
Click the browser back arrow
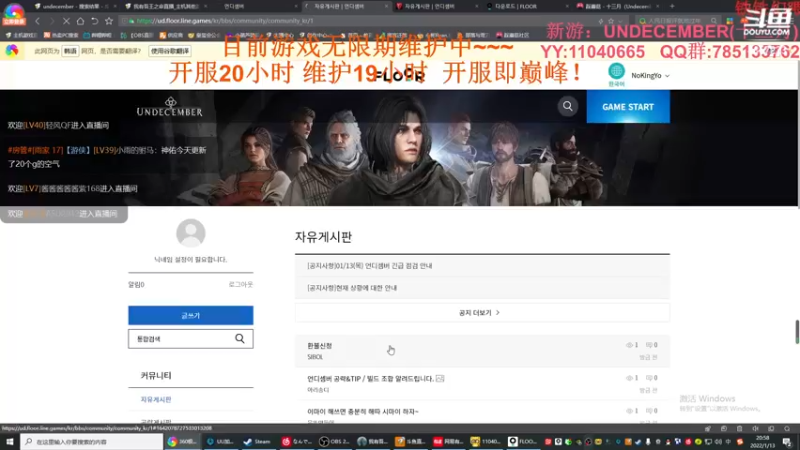(x=37, y=21)
